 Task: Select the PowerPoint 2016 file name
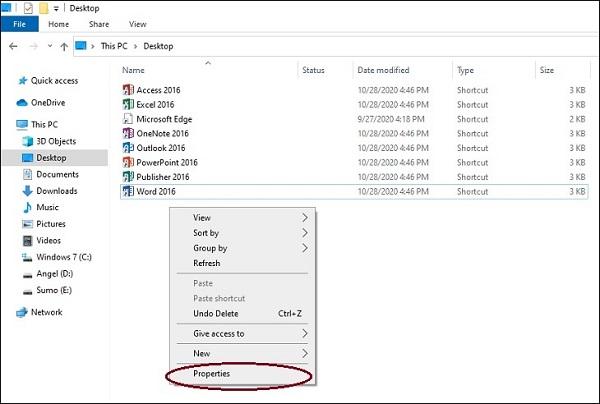167,163
